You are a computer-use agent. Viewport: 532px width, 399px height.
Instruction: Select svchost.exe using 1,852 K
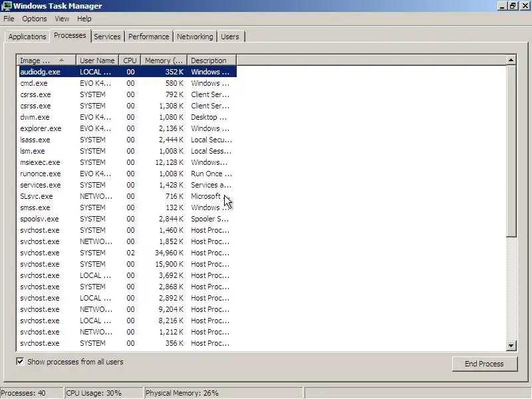click(128, 241)
